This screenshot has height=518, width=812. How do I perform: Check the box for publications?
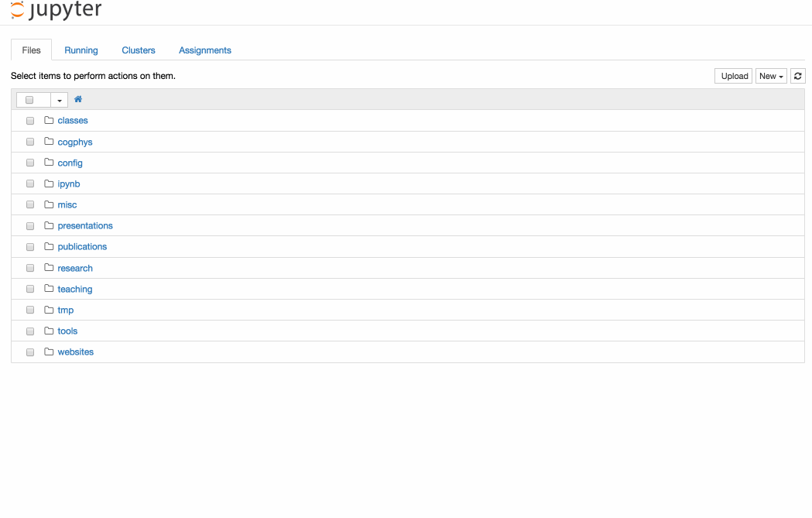pos(30,246)
